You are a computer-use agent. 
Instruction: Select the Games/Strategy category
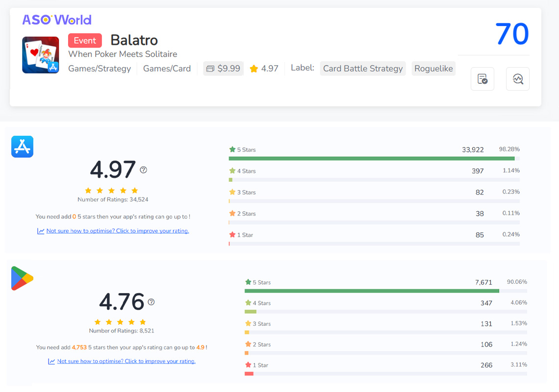pos(100,69)
